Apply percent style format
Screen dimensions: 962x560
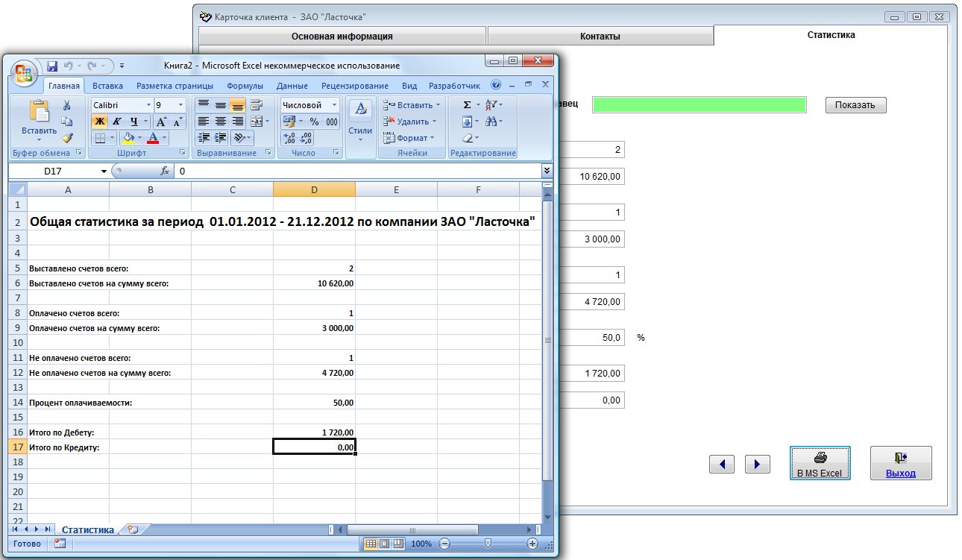coord(314,122)
